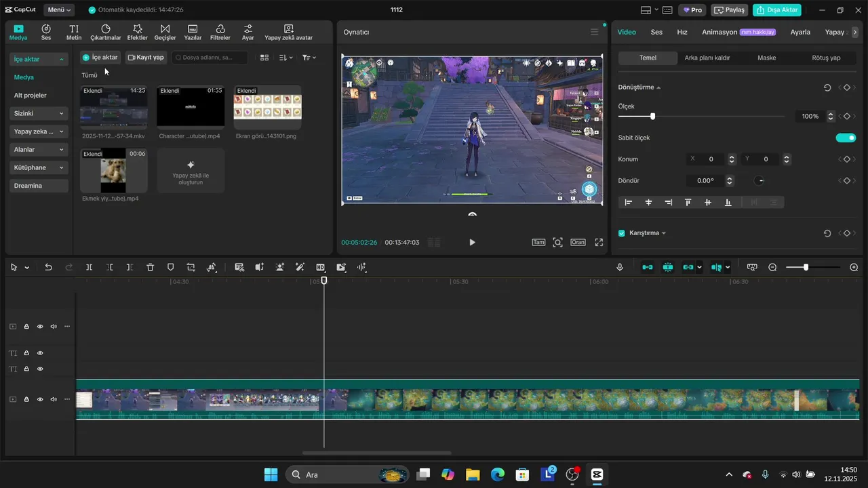Viewport: 868px width, 488px height.
Task: Select the Ekmek yiy...tube).mp4 media thumbnail
Action: point(114,171)
